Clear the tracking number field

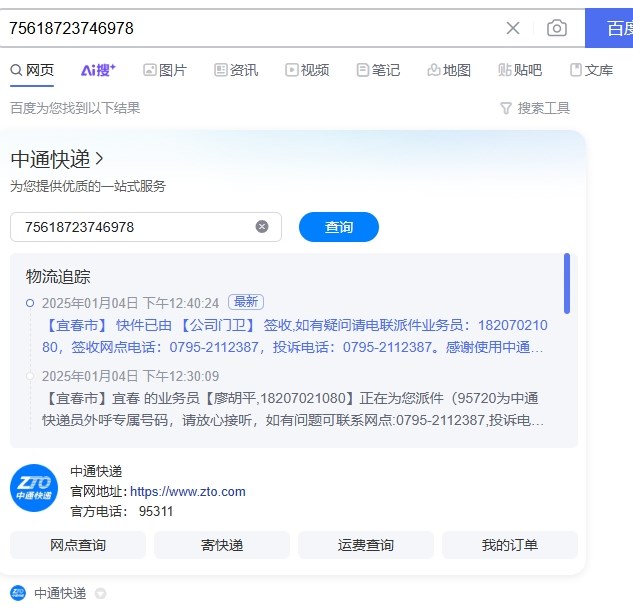tap(262, 226)
